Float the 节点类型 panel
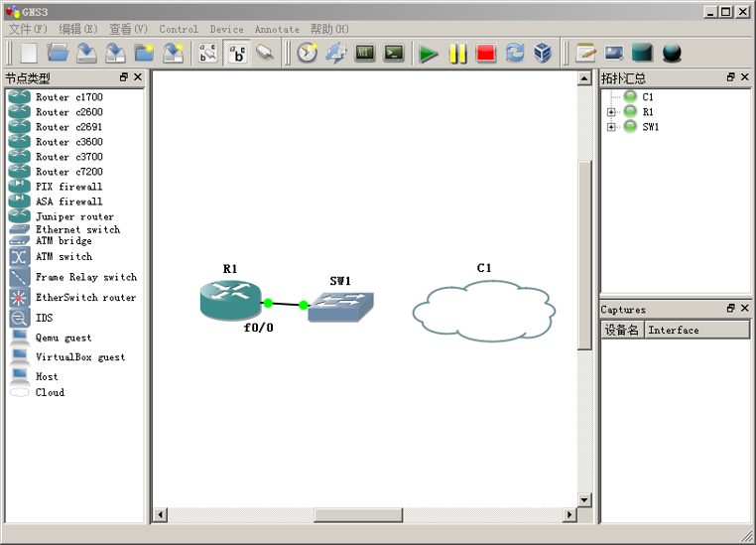 pos(124,77)
